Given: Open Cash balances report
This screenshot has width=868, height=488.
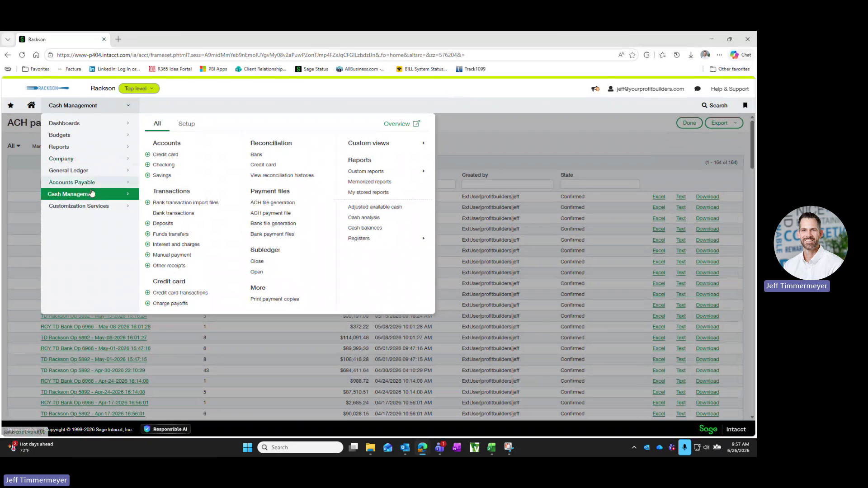Looking at the screenshot, I should click(365, 228).
